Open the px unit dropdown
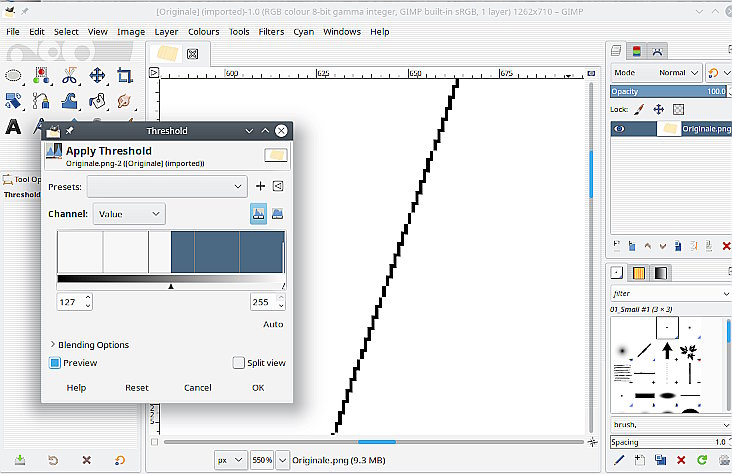 (230, 460)
